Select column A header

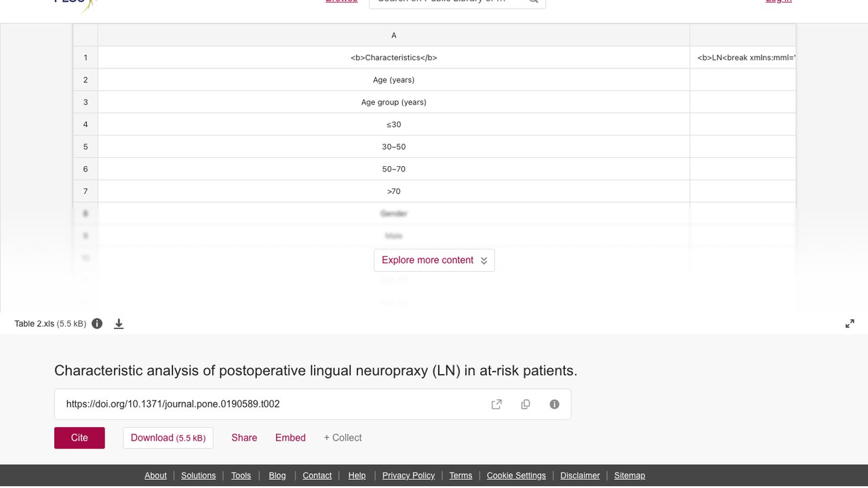click(x=394, y=35)
